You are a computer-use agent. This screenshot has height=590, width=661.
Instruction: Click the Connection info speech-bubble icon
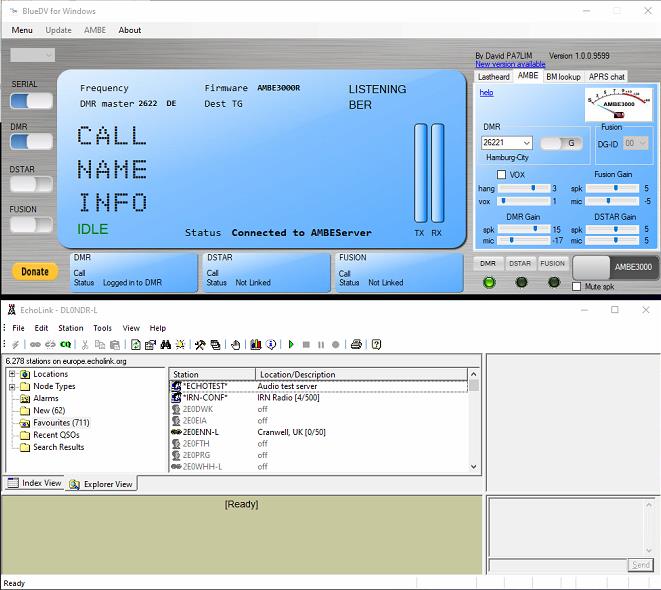click(271, 345)
